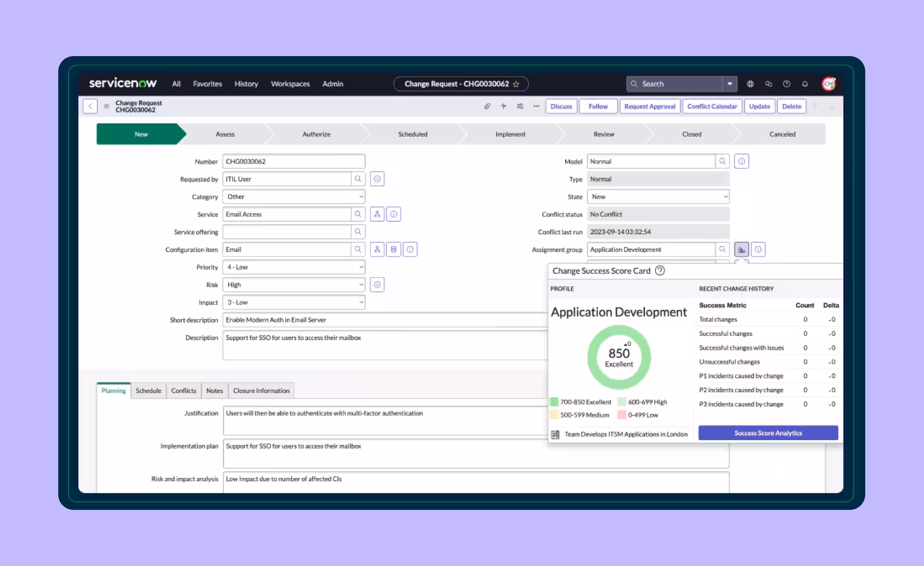924x566 pixels.
Task: Open the notifications bell
Action: click(x=805, y=84)
